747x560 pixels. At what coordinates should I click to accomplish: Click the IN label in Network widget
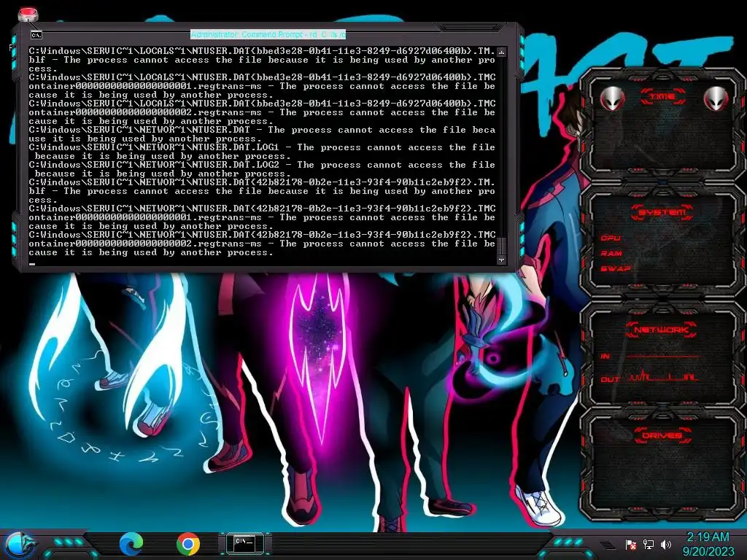605,356
